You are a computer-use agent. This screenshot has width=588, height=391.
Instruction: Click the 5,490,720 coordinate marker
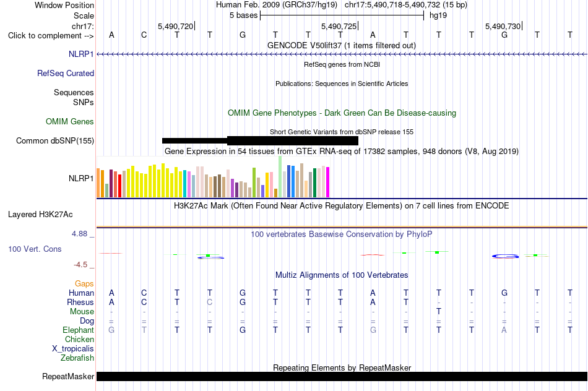(x=176, y=26)
